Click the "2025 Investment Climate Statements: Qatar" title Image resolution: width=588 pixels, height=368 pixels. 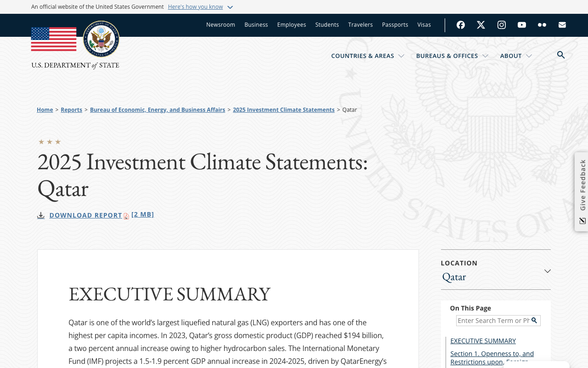(x=203, y=175)
